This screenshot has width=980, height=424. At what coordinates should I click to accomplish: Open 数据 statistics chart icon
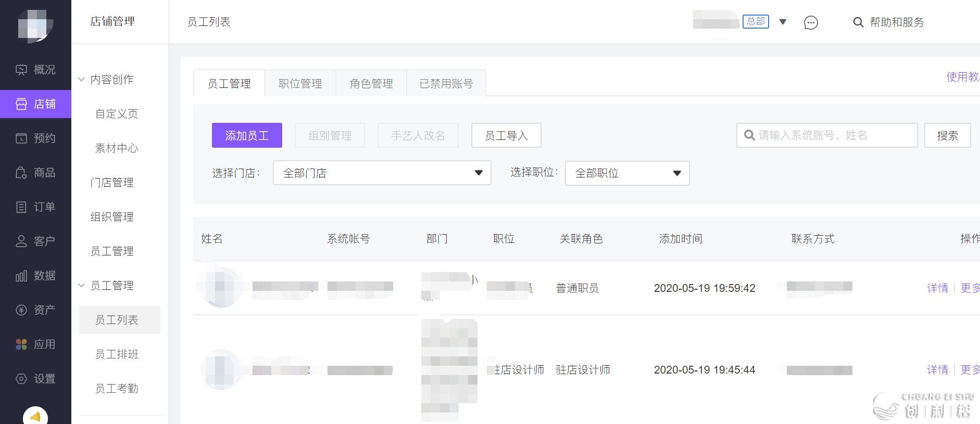pyautogui.click(x=21, y=276)
